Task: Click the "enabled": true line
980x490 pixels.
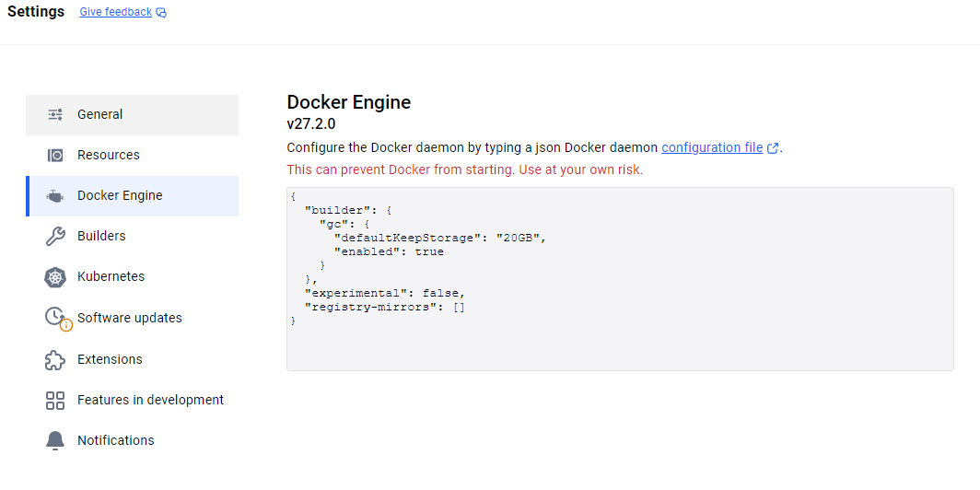Action: click(x=389, y=251)
